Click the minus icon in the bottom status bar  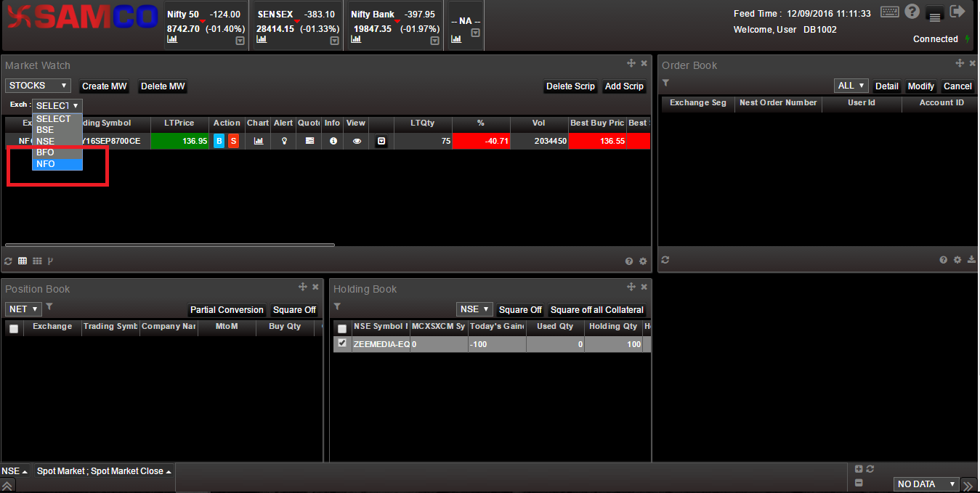point(859,483)
